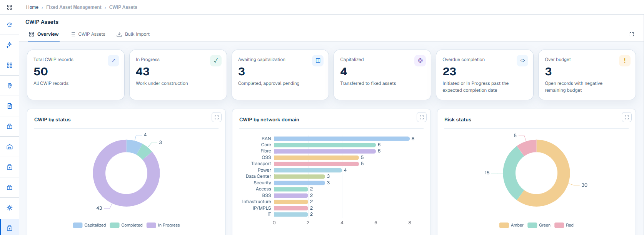Click the columns icon on Awaiting capitalization card
Viewport: 644px width, 235px height.
(318, 61)
